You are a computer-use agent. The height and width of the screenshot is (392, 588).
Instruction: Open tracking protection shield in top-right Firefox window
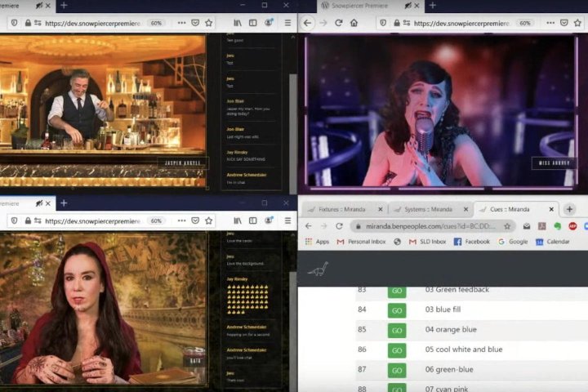coord(383,23)
